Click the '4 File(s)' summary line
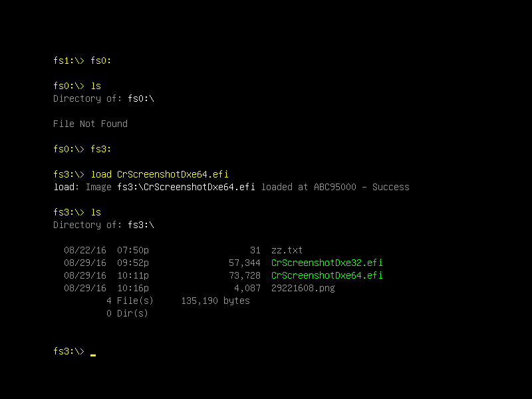Viewport: 532px width, 399px height. tap(130, 301)
